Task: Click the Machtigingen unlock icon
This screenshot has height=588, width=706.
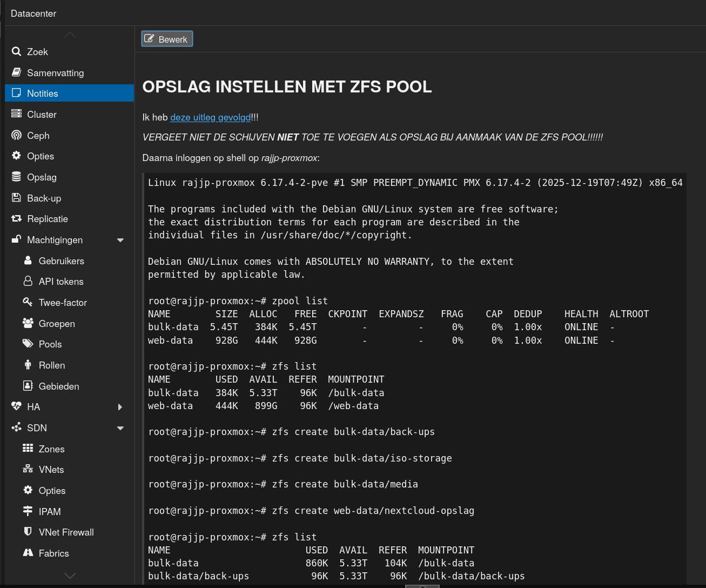Action: (16, 239)
